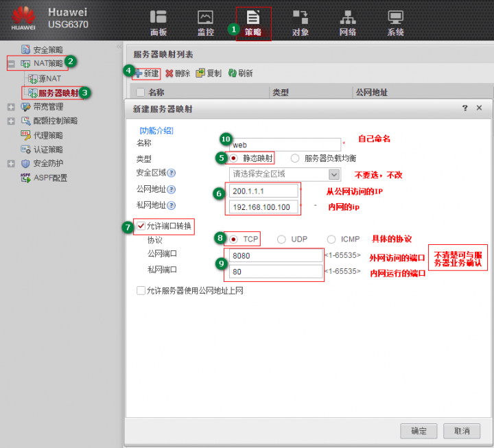This screenshot has height=448, width=494.
Task: Check 允许服务器使用公网地址上网 option
Action: tap(141, 291)
